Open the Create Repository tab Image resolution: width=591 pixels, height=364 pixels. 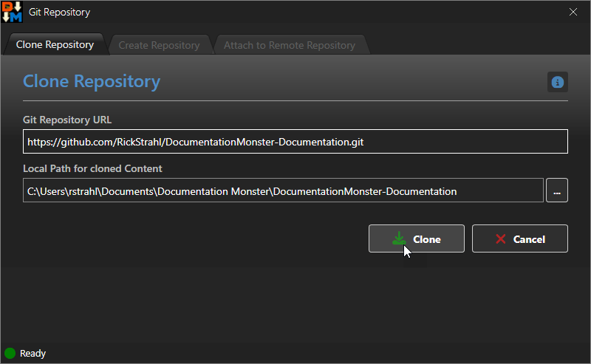(159, 45)
